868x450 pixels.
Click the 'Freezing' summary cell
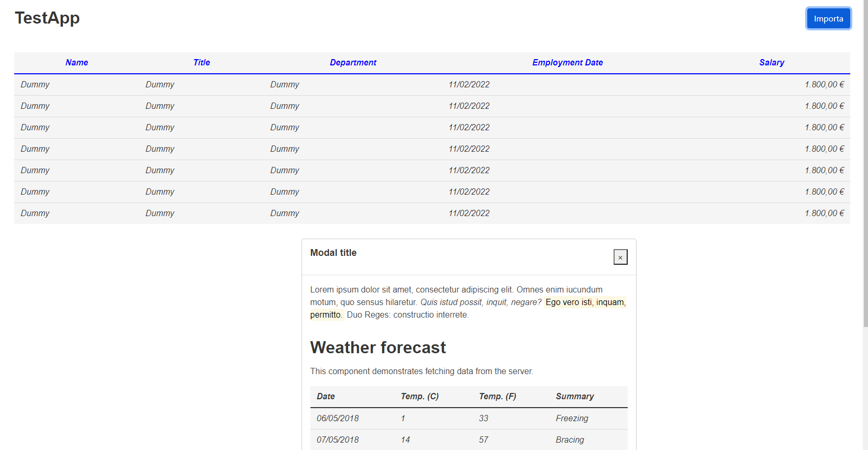[x=572, y=418]
